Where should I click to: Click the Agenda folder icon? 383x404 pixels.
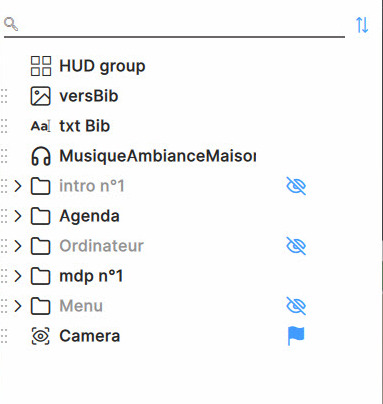pos(41,216)
